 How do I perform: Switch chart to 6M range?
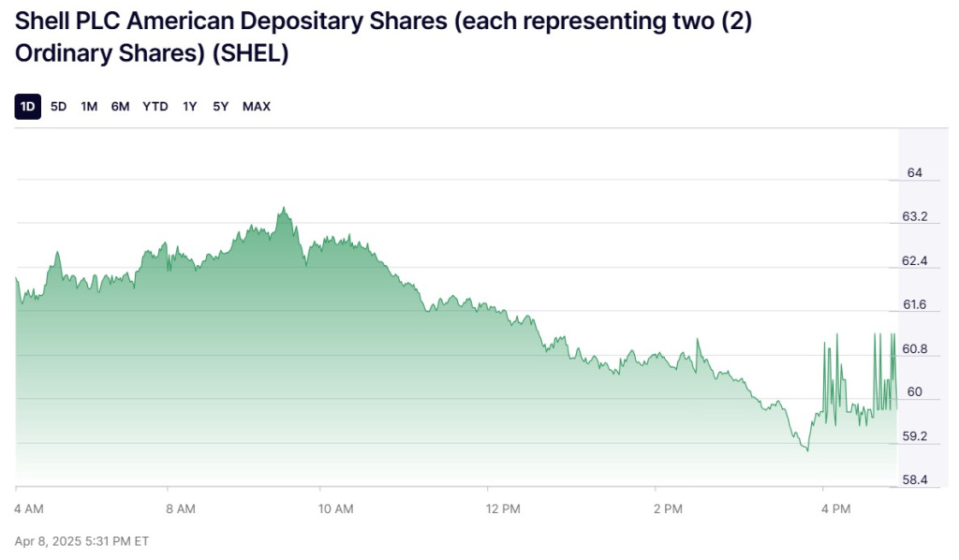pyautogui.click(x=120, y=107)
